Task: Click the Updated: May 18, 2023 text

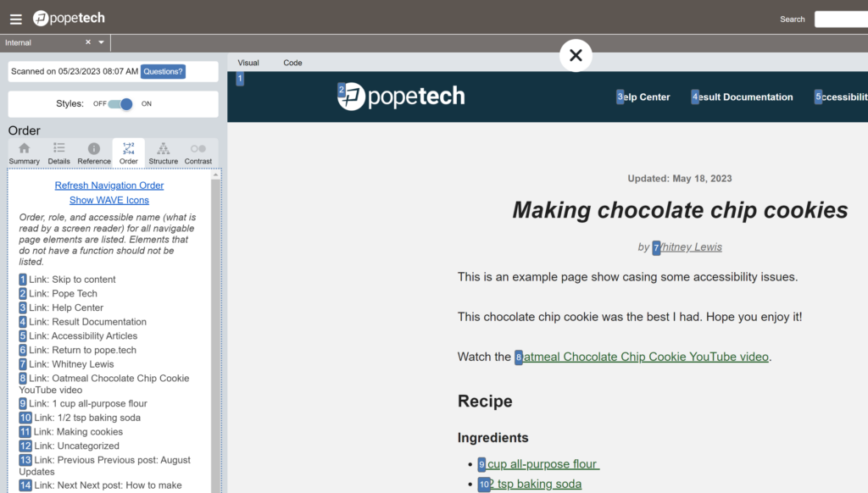Action: click(680, 179)
